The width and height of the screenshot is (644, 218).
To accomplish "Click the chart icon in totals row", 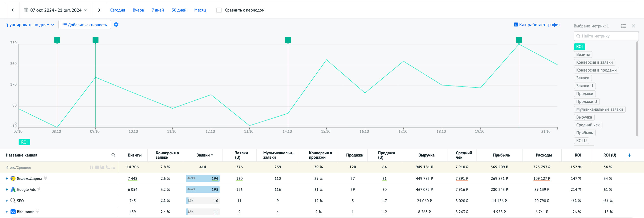I will [x=102, y=167].
